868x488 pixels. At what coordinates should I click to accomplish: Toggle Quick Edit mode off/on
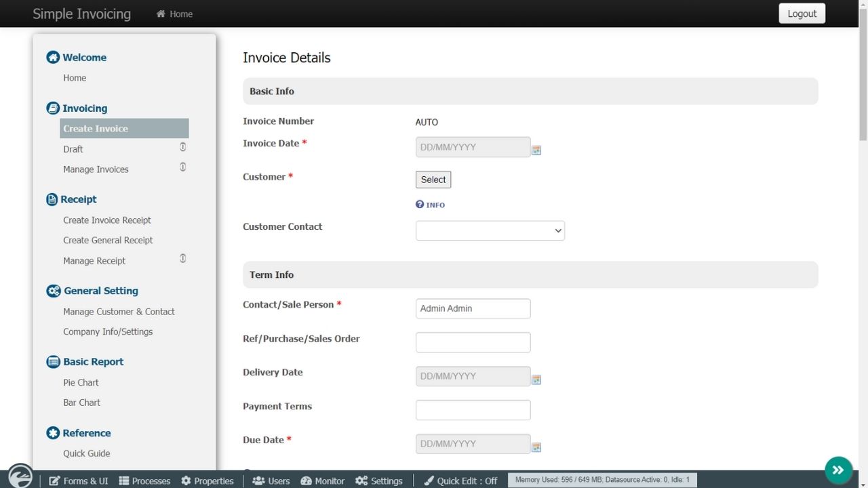460,481
